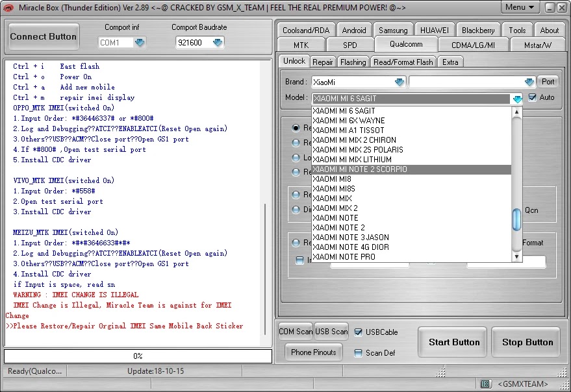Click the Ready(Qualco... status bar entry
The width and height of the screenshot is (571, 392).
tap(35, 371)
